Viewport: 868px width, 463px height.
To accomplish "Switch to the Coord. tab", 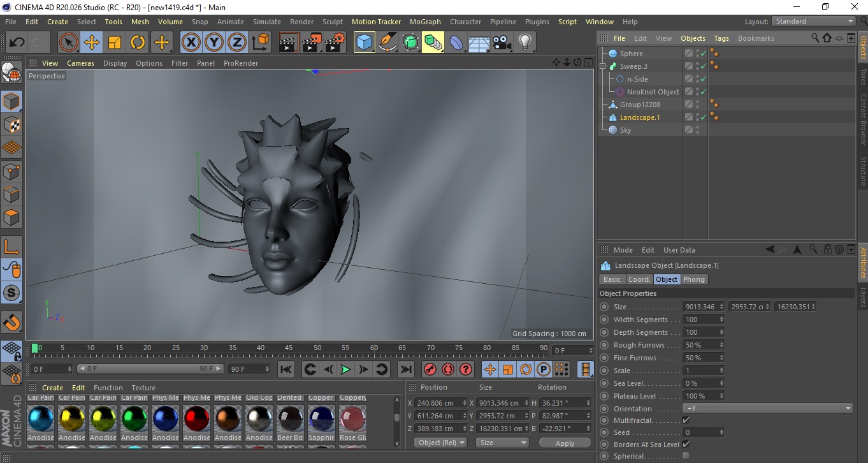I will point(639,279).
